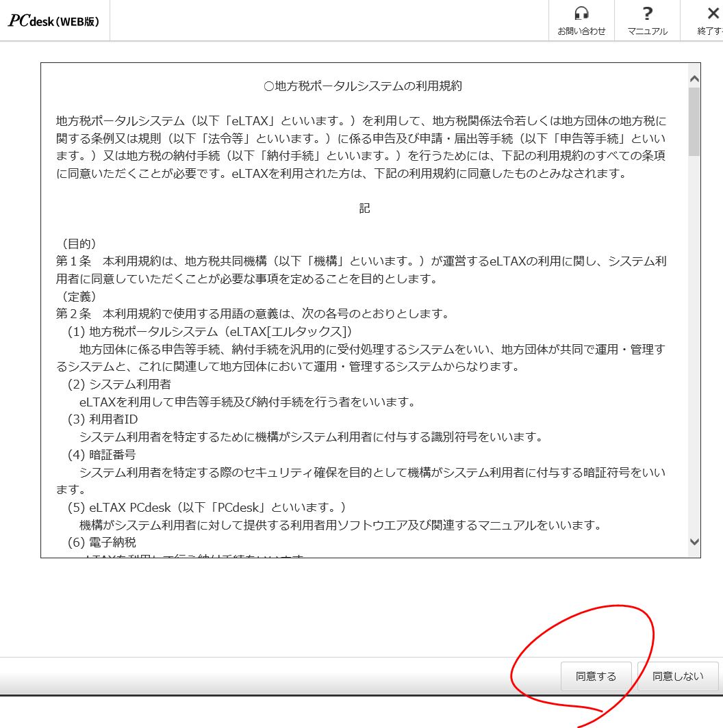
Task: Click the terms scrollbar up arrow
Action: pyautogui.click(x=694, y=79)
